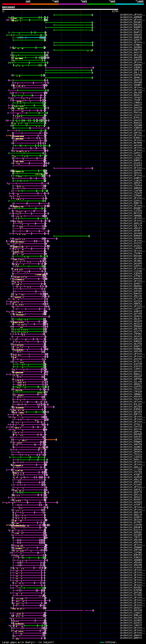Select the UniRef100_A7NWY1 label

point(131,45)
